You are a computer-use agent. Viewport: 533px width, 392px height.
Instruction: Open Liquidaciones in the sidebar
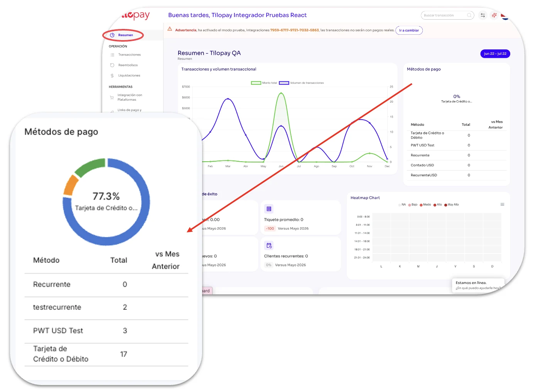click(x=129, y=76)
